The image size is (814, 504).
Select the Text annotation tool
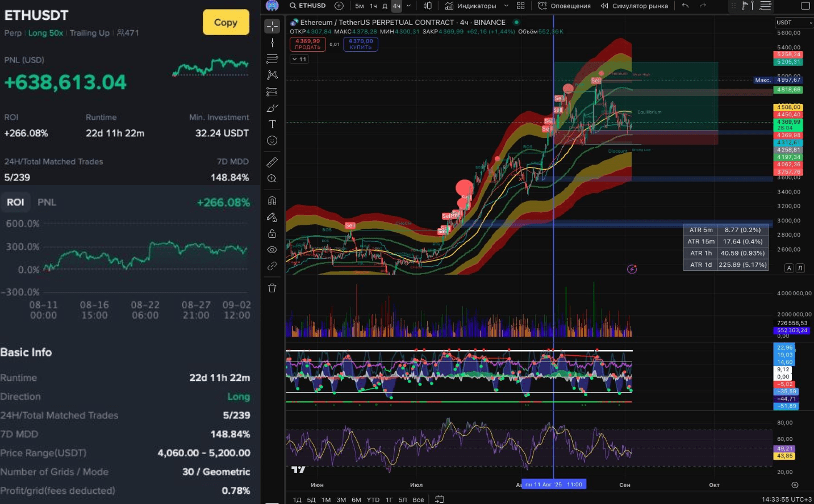coord(272,124)
